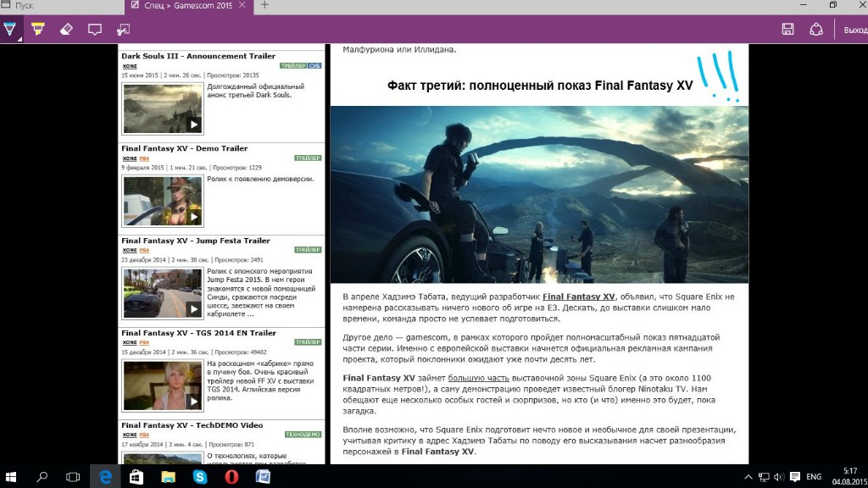The width and height of the screenshot is (868, 488).
Task: Click the Final Fantasy XV article image
Action: tap(539, 194)
